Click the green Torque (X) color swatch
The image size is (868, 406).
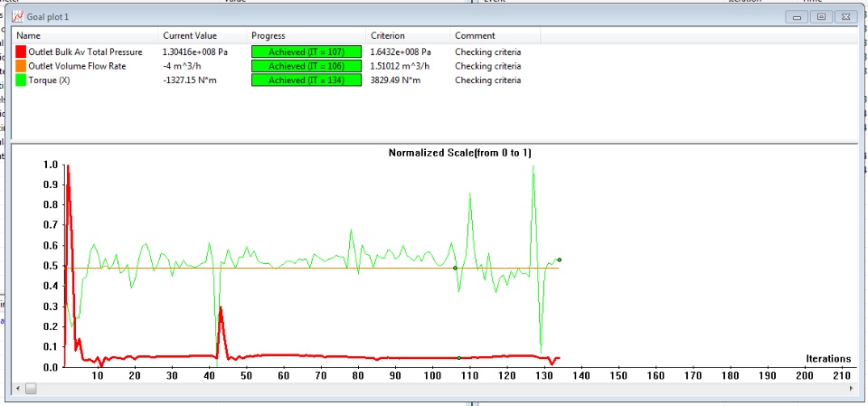coord(21,80)
